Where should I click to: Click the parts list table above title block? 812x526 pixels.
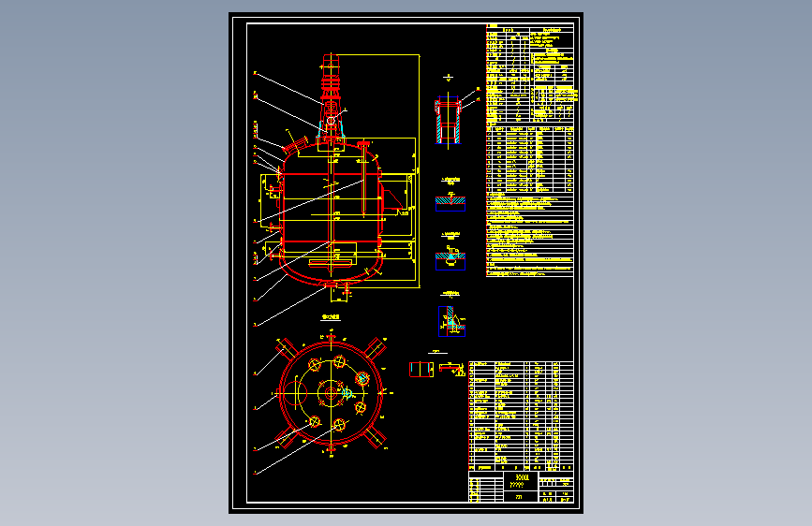coord(521,416)
